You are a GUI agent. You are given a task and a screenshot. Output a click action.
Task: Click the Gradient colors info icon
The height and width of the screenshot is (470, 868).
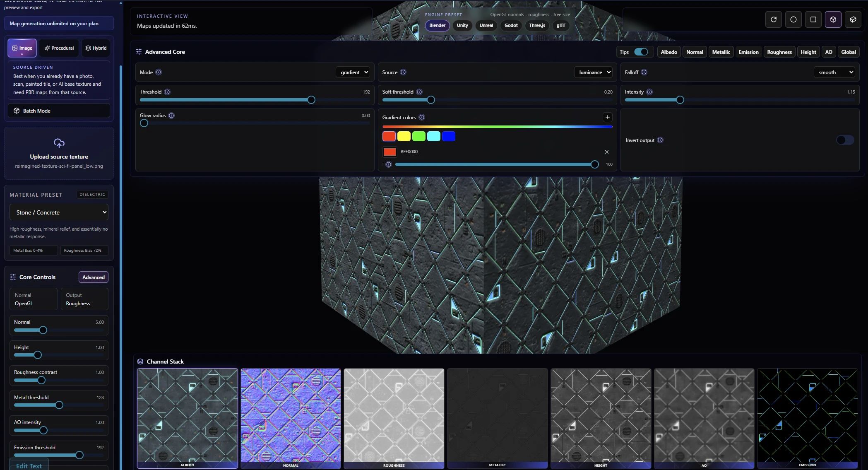tap(422, 117)
